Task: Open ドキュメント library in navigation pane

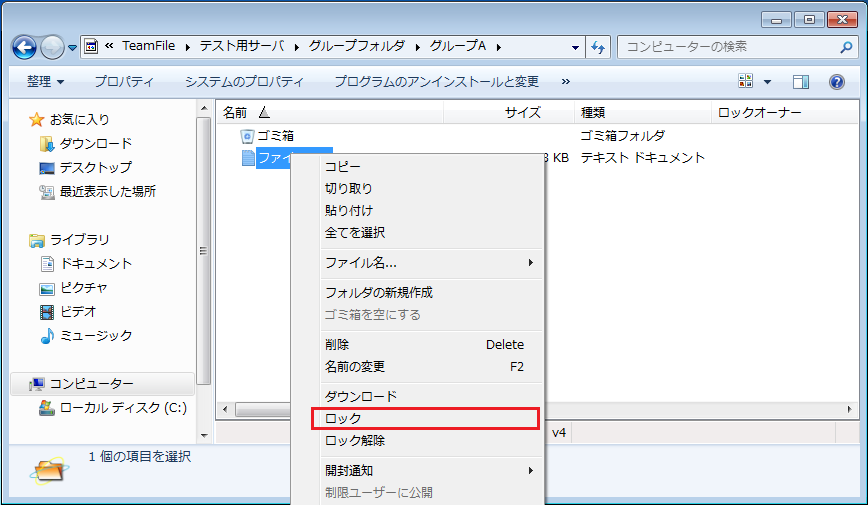Action: click(x=96, y=263)
